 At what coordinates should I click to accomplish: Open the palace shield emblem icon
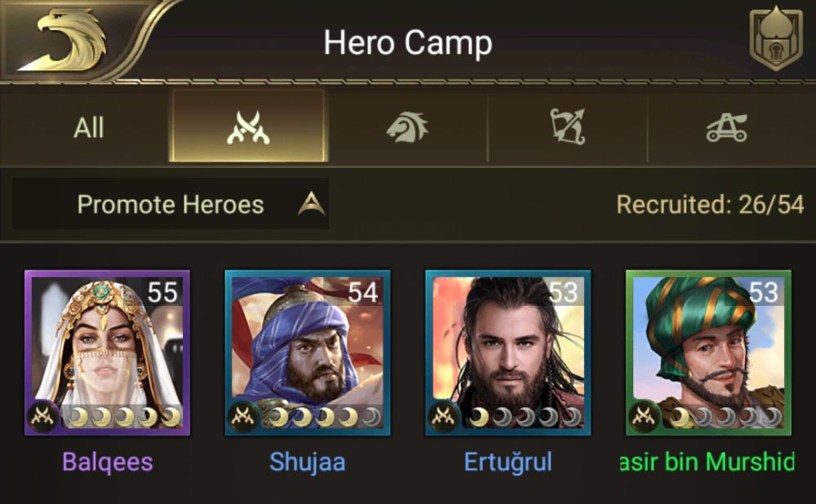pyautogui.click(x=776, y=38)
